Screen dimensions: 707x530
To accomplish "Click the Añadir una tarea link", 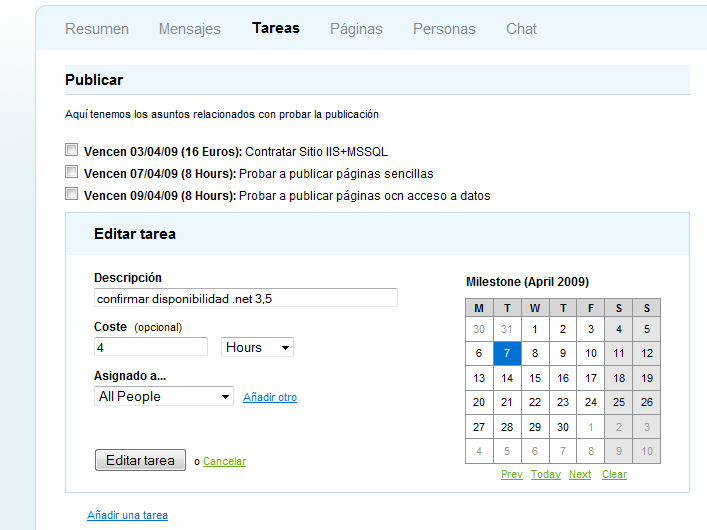I will tap(127, 515).
